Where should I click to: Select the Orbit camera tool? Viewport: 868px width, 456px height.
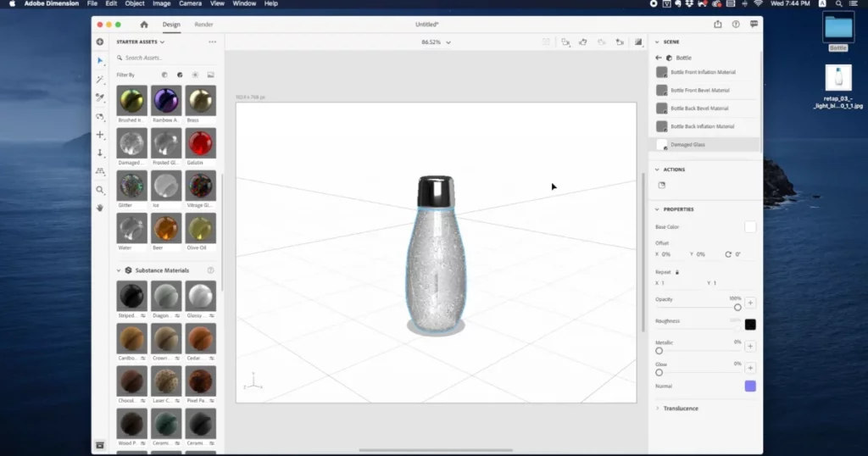100,117
